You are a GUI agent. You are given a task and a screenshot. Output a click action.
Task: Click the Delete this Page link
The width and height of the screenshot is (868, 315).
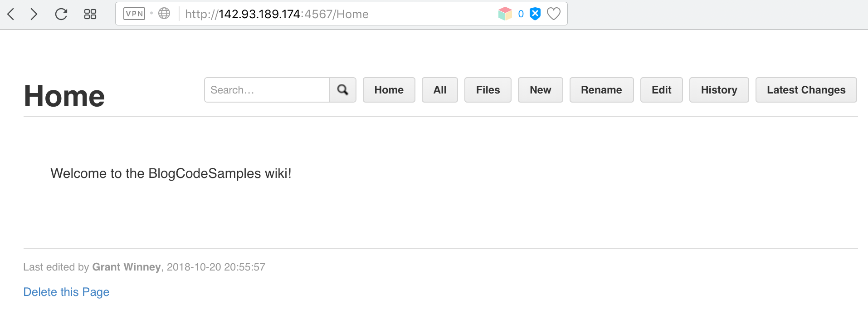[x=66, y=292]
